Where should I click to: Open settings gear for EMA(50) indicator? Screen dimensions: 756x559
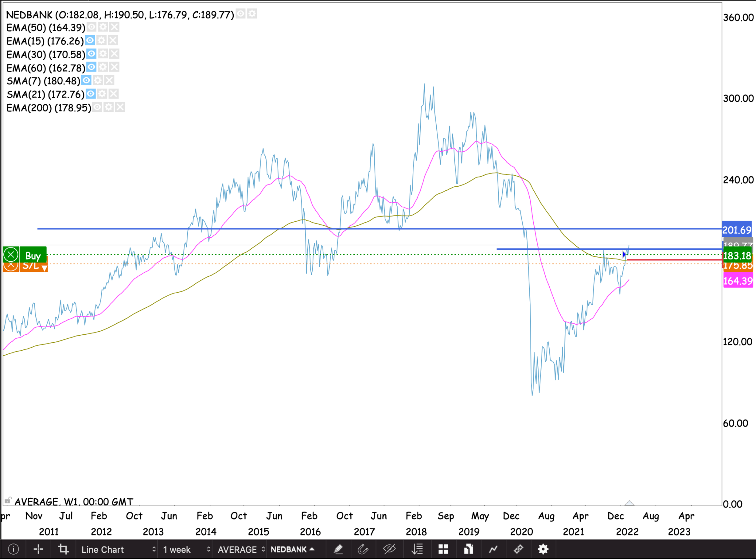tap(103, 27)
